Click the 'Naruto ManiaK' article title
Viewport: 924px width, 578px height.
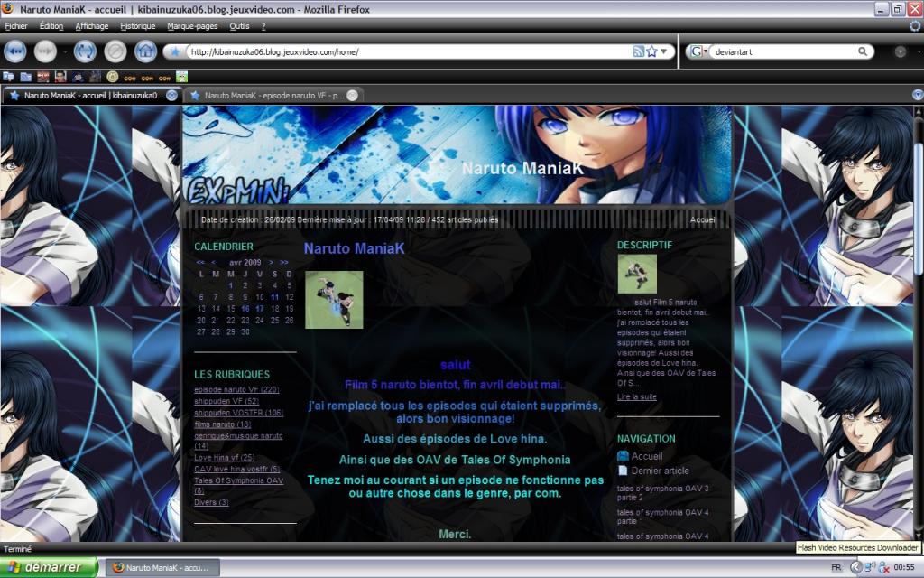[354, 248]
